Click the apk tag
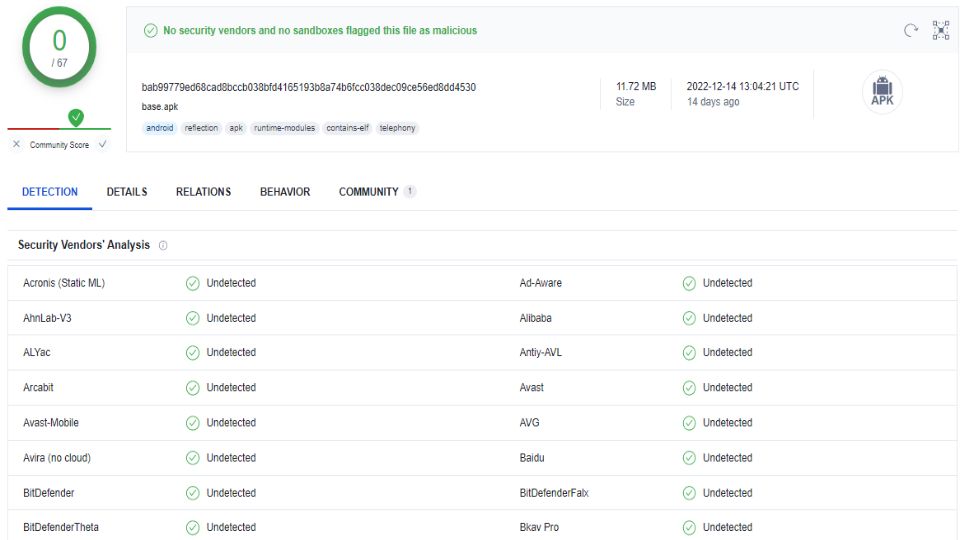This screenshot has width=960, height=540. point(236,128)
